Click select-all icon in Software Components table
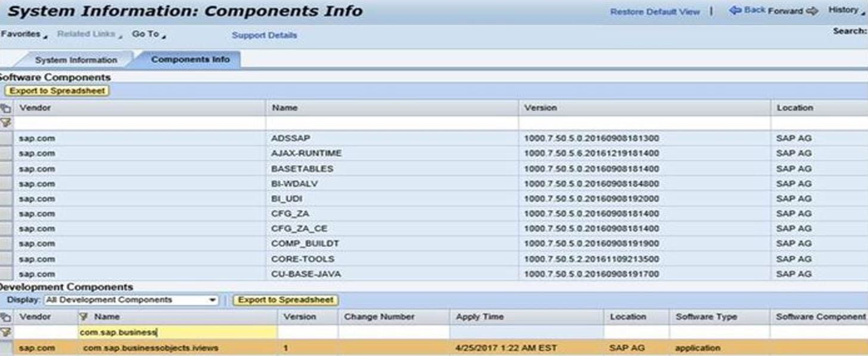This screenshot has height=356, width=868. [x=6, y=108]
